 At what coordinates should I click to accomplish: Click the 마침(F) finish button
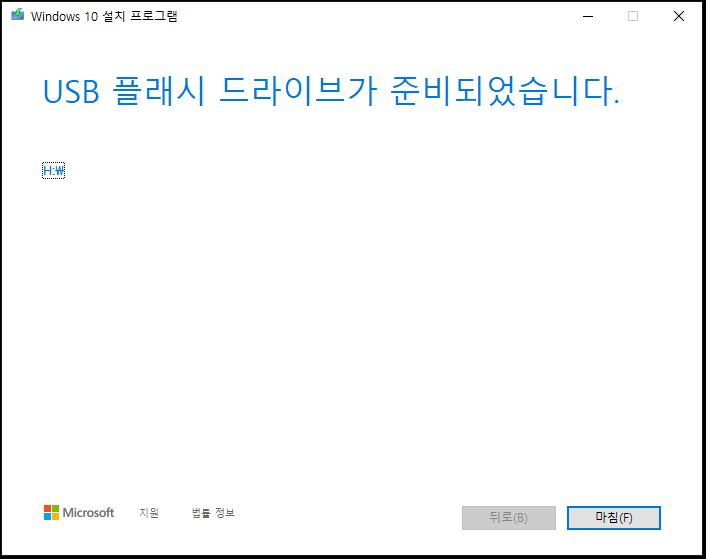pyautogui.click(x=613, y=518)
